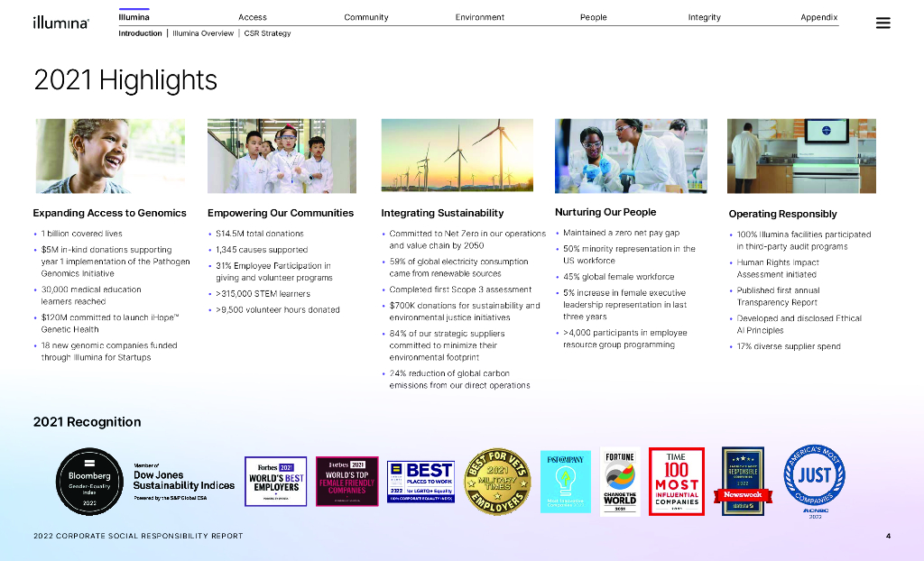The image size is (924, 561).
Task: Select the People tab
Action: [594, 17]
